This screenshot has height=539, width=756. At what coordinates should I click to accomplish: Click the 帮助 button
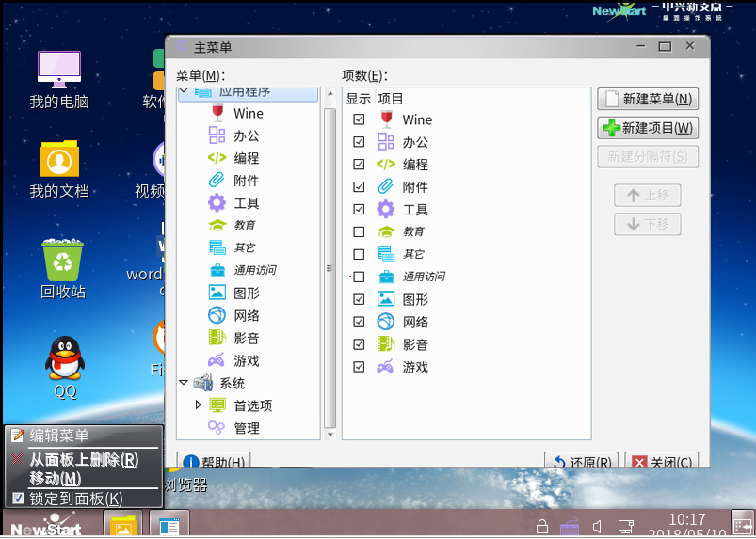(x=214, y=462)
